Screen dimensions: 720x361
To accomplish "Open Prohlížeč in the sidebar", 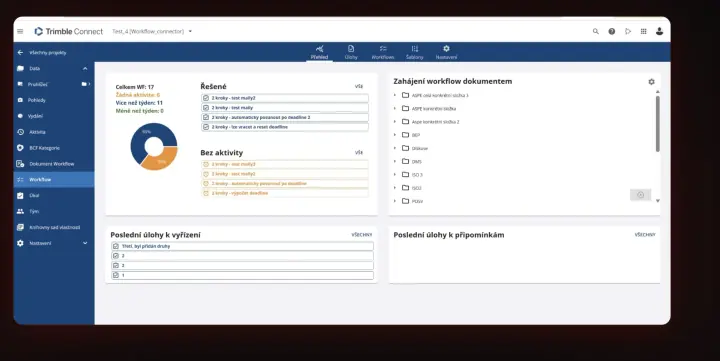I will (38, 84).
